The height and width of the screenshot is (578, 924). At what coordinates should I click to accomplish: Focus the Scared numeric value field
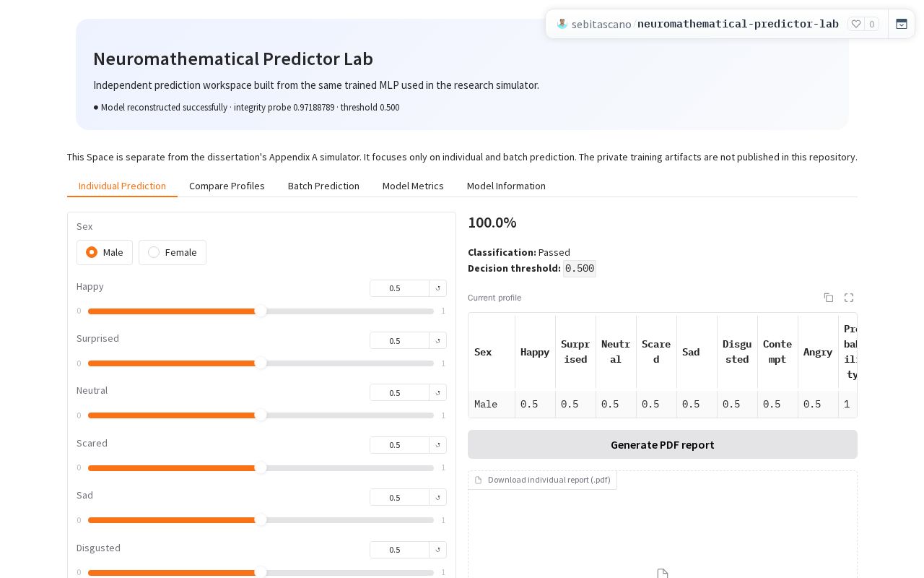(399, 445)
